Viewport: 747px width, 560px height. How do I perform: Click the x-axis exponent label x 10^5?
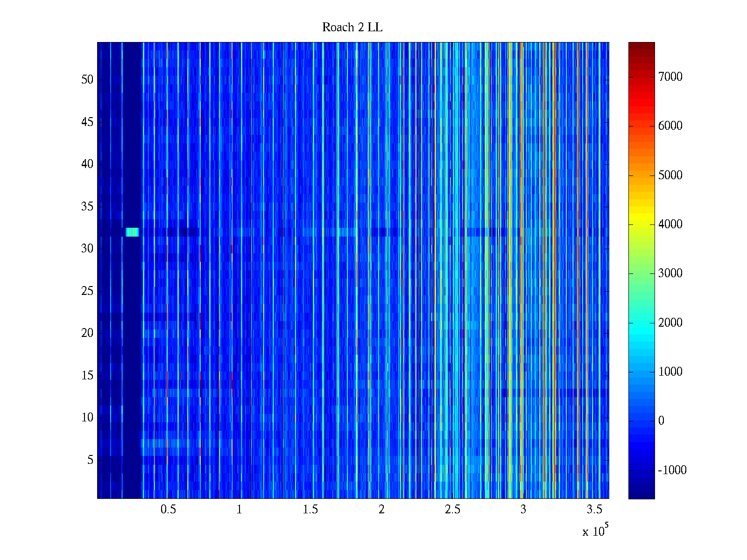click(595, 531)
